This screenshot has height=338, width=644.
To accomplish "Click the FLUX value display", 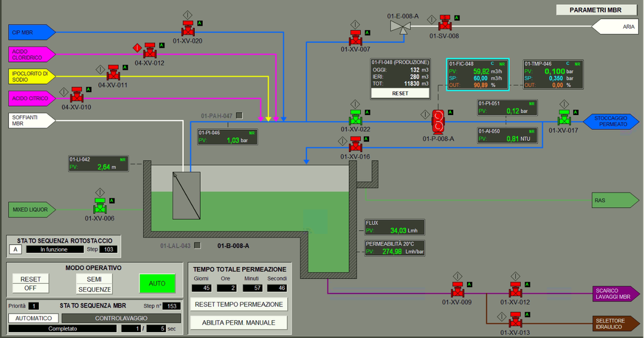I will pyautogui.click(x=395, y=227).
